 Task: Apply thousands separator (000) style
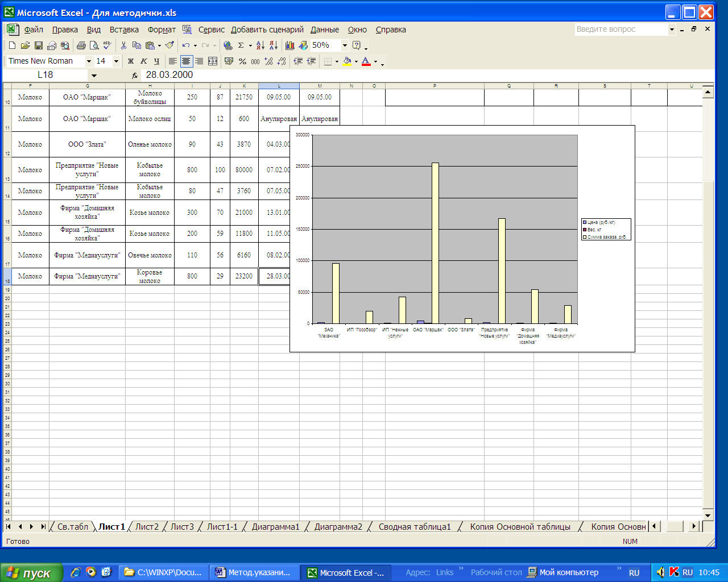(255, 61)
